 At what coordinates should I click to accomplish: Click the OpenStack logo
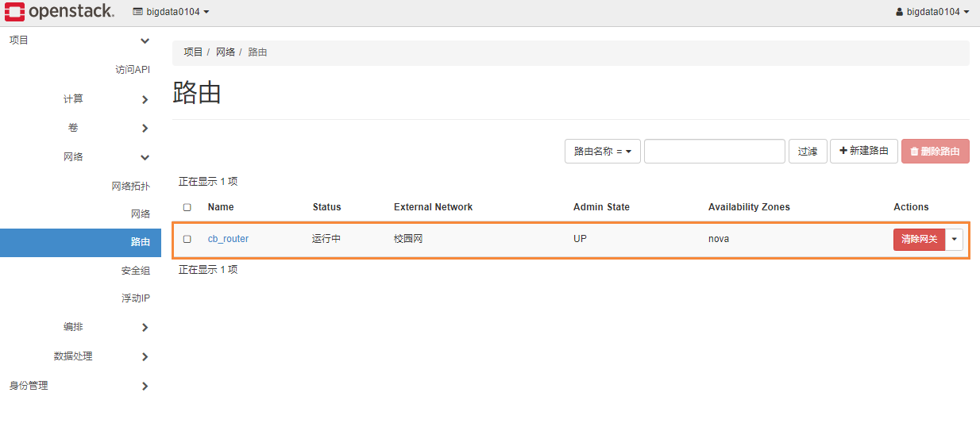60,11
